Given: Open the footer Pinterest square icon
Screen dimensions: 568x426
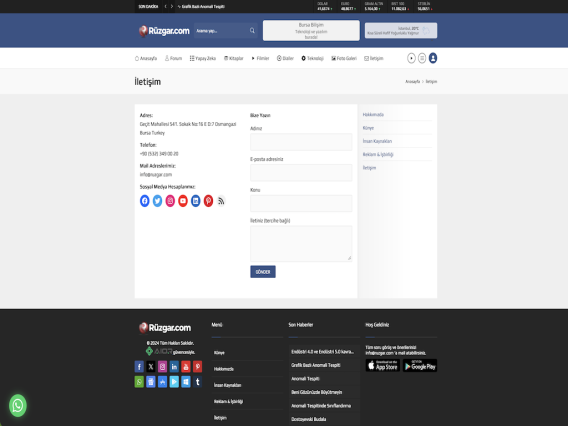Looking at the screenshot, I should [197, 367].
